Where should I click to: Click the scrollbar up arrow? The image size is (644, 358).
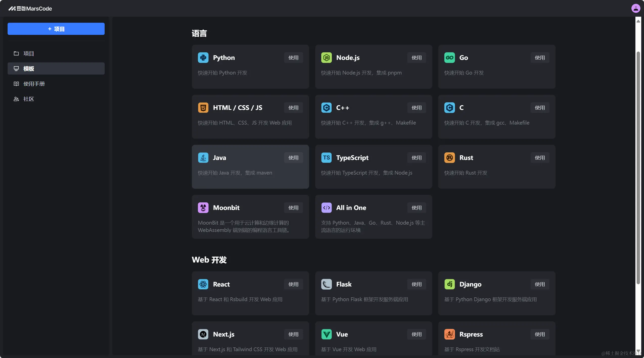[x=638, y=21]
